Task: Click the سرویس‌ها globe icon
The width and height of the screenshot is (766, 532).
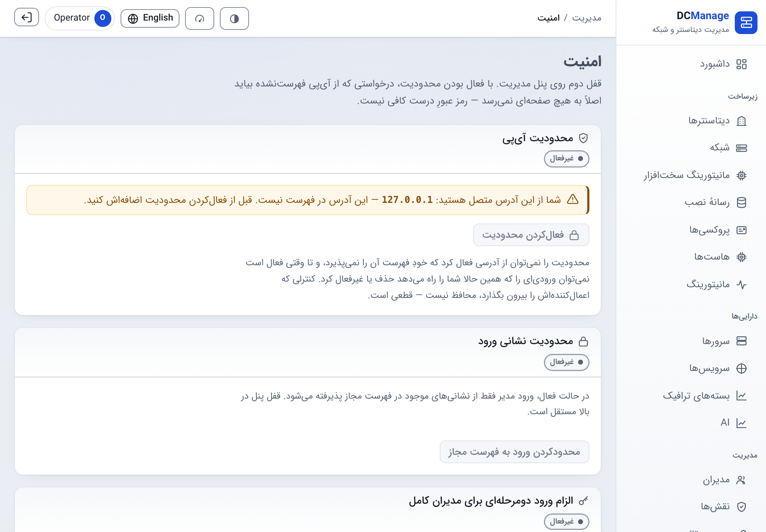Action: click(x=742, y=368)
